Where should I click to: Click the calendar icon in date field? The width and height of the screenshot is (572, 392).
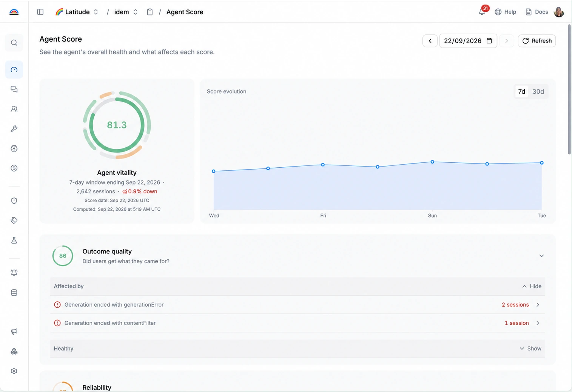point(489,41)
